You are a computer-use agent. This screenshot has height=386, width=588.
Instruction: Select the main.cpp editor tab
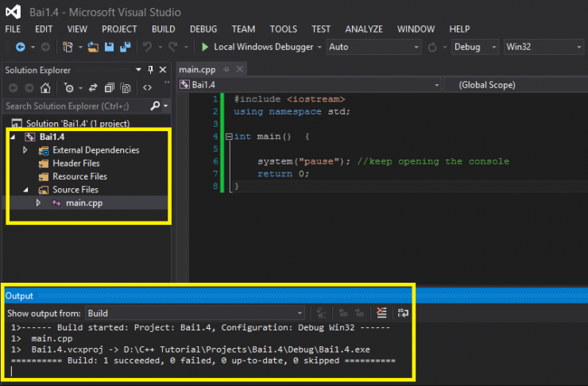coord(197,70)
